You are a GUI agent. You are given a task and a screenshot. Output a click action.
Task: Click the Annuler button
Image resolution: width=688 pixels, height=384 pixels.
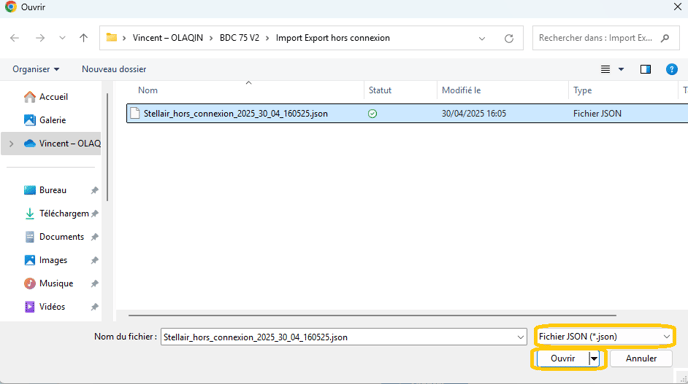click(641, 359)
